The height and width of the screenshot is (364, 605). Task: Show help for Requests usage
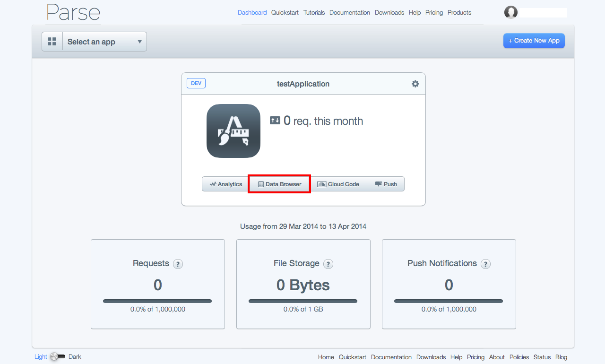[x=178, y=264]
